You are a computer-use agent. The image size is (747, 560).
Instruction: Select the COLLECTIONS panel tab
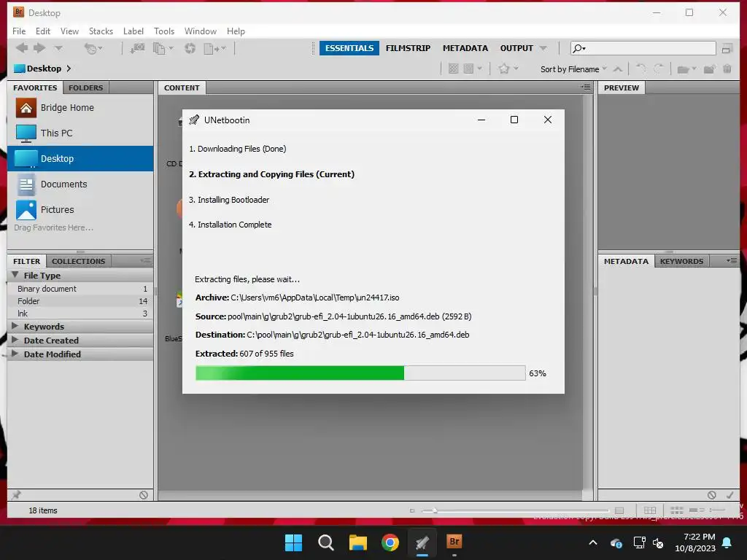(79, 261)
